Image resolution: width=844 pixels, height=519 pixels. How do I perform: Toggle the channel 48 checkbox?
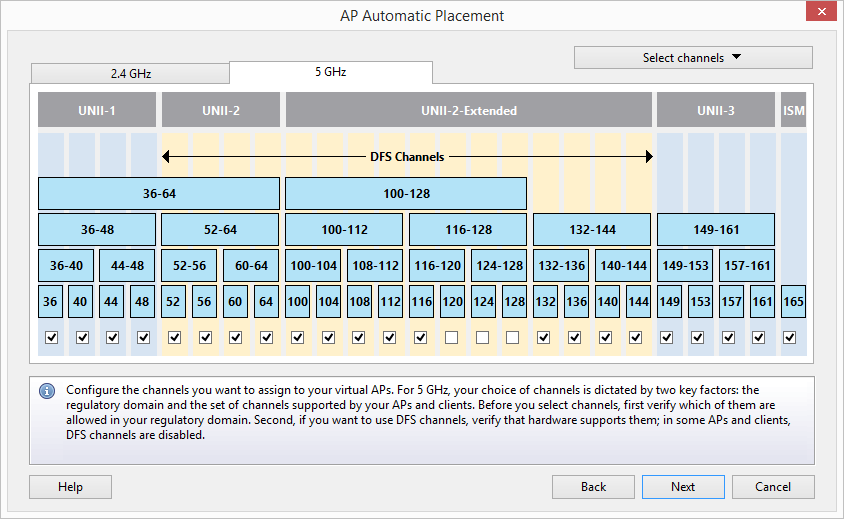coord(143,338)
